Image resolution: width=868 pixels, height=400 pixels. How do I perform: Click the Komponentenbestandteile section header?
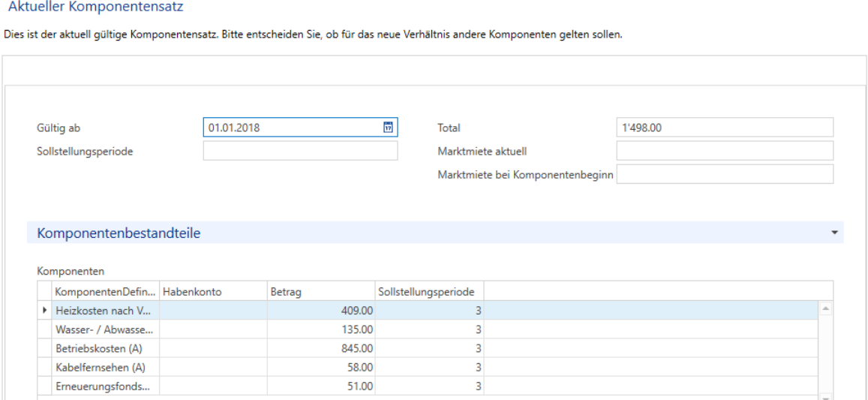435,233
